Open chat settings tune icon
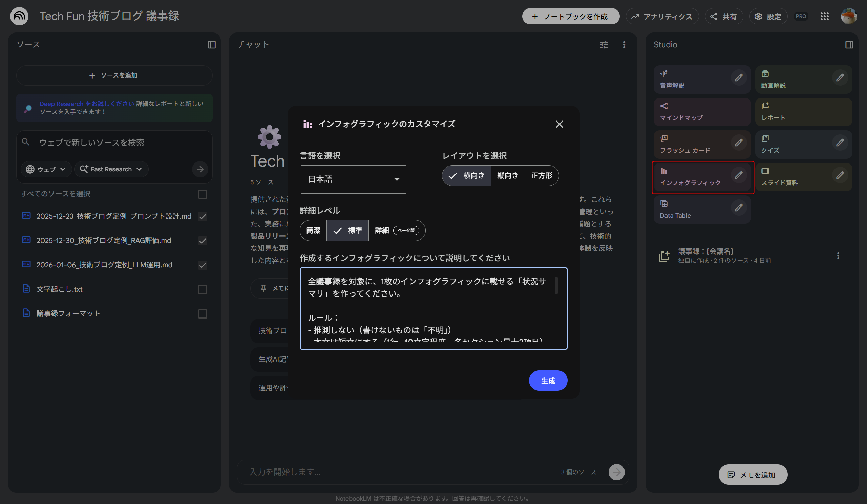This screenshot has width=867, height=504. [604, 45]
